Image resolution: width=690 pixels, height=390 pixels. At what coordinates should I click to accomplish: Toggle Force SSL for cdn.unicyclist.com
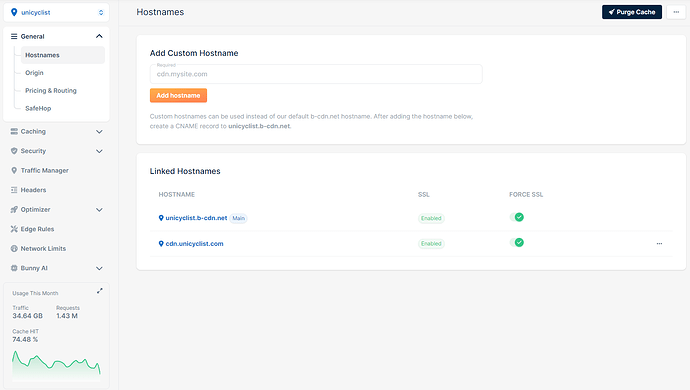[x=517, y=243]
